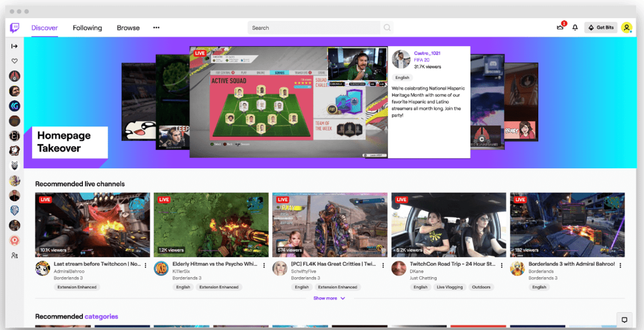
Task: Focus the Search input field
Action: coord(314,28)
